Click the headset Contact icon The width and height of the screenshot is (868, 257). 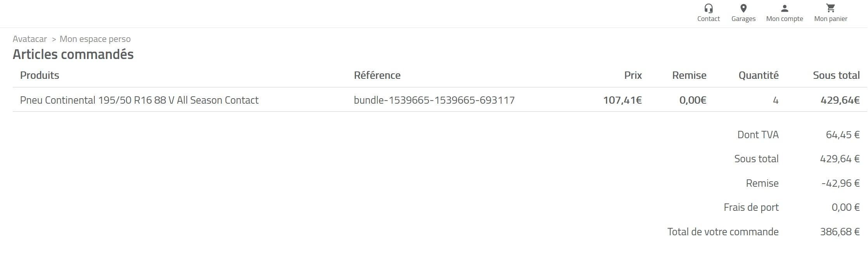point(708,8)
